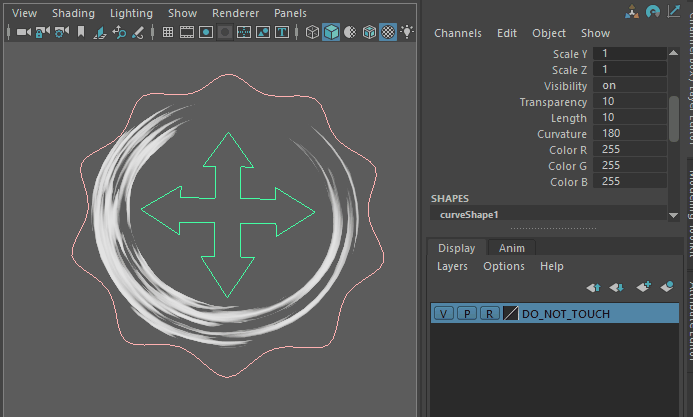Open the Channel Box Edit menu

pyautogui.click(x=507, y=33)
